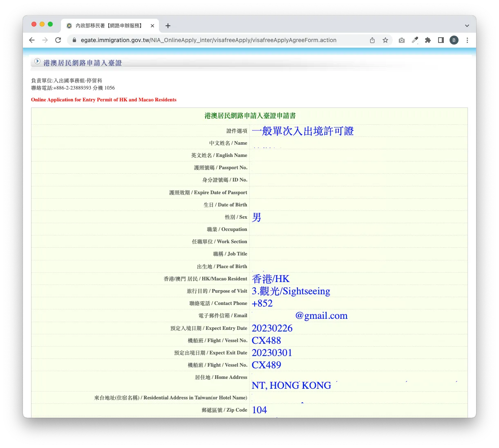
Task: Click the 聯絡電話 +886-2-23889393 line
Action: pyautogui.click(x=73, y=88)
